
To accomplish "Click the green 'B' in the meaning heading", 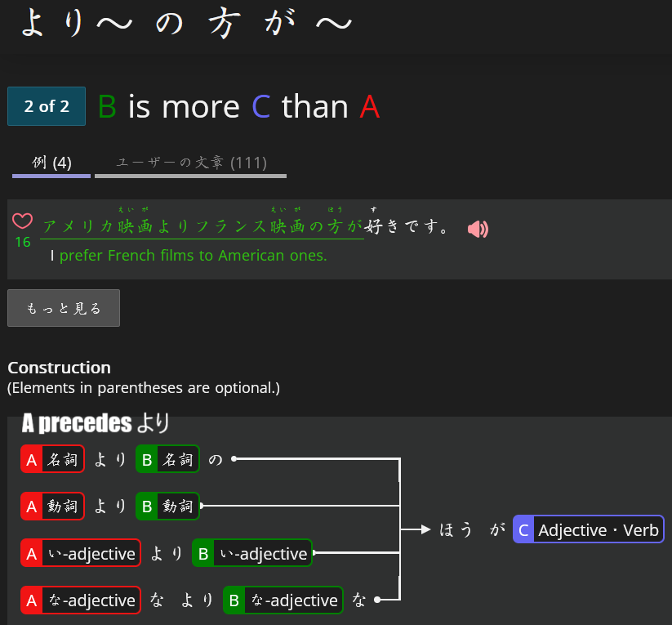I will coord(107,107).
